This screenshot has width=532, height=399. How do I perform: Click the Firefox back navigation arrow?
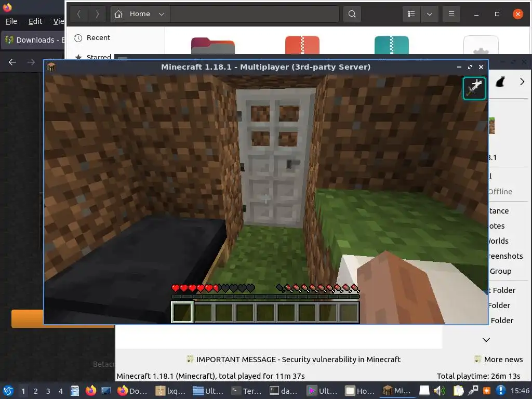click(x=12, y=62)
